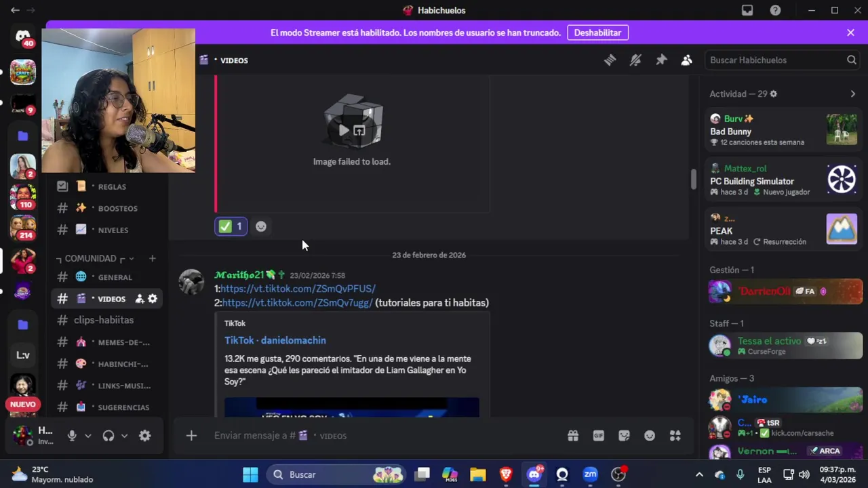Open the LINKS-MUSI channel
Image resolution: width=868 pixels, height=488 pixels.
pos(108,385)
